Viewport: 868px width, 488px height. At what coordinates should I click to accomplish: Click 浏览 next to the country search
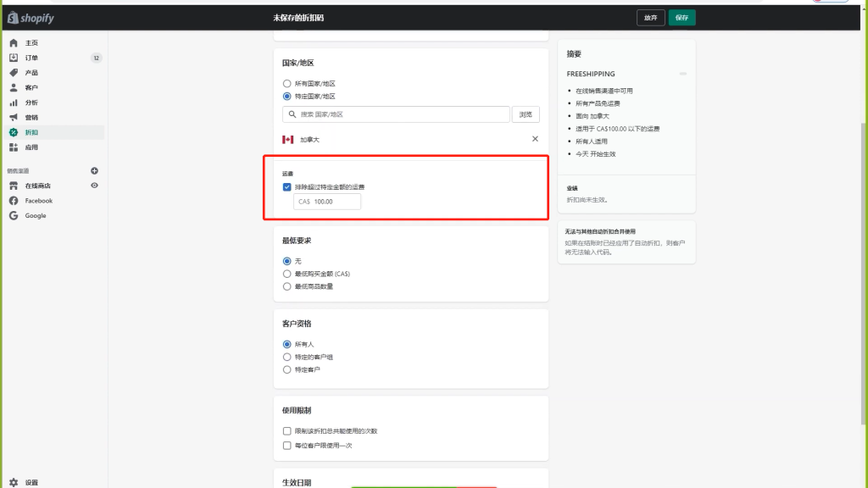(526, 114)
